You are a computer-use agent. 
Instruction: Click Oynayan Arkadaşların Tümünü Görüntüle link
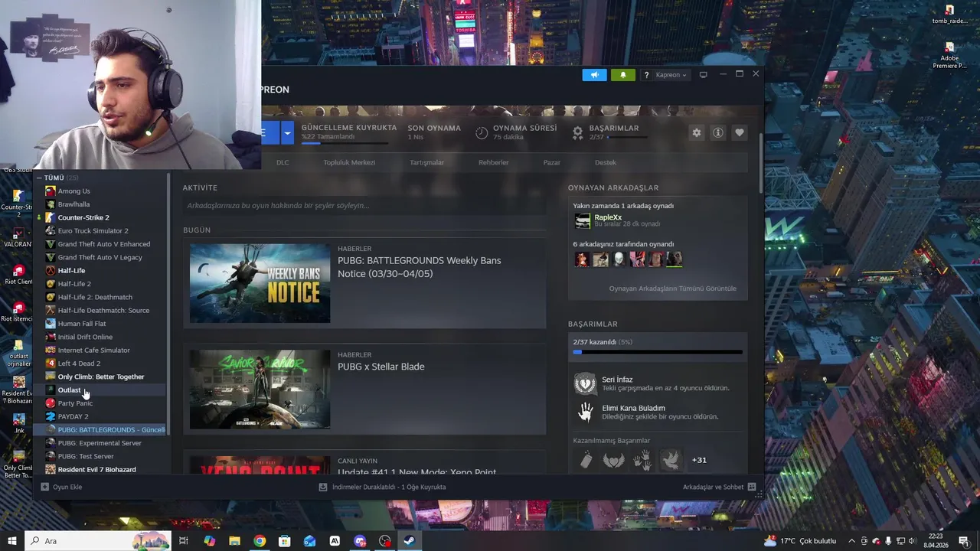click(x=672, y=289)
